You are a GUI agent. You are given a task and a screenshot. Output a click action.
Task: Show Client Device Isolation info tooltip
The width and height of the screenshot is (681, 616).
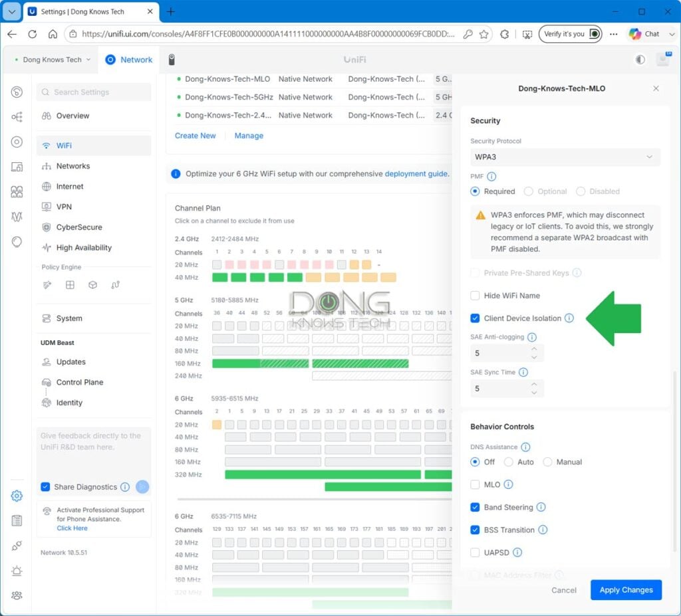tap(569, 318)
